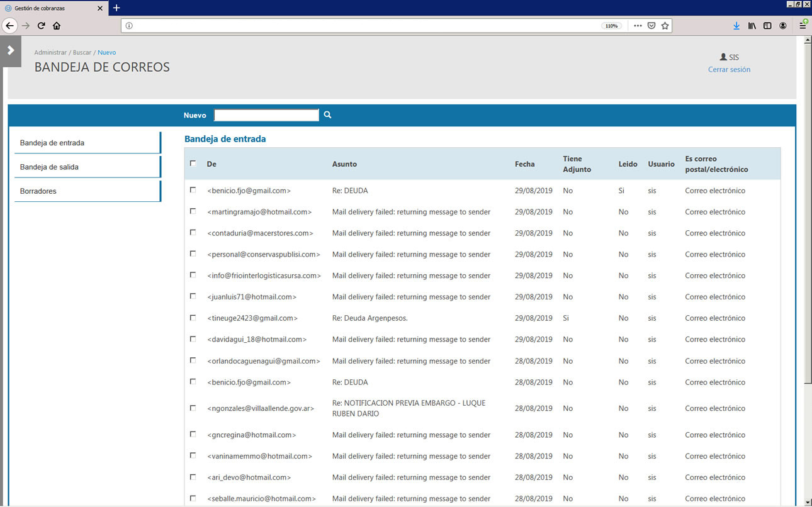
Task: Click the Administrar breadcrumb
Action: [50, 52]
